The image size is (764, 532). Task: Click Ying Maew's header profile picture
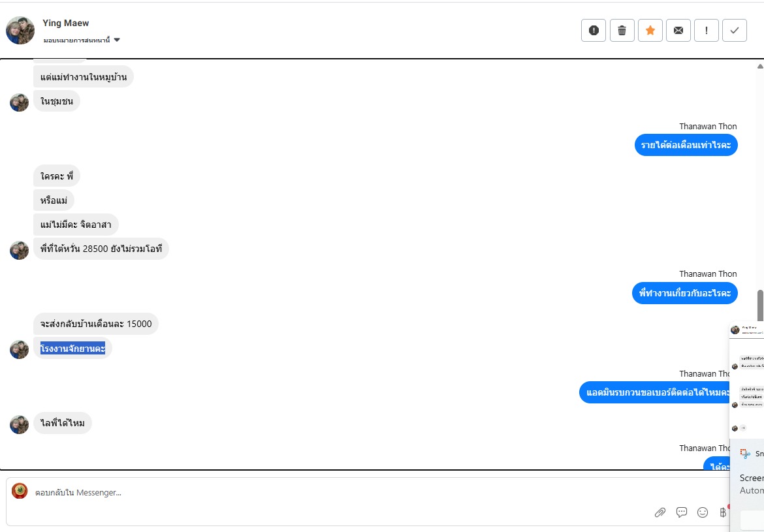[x=20, y=31]
